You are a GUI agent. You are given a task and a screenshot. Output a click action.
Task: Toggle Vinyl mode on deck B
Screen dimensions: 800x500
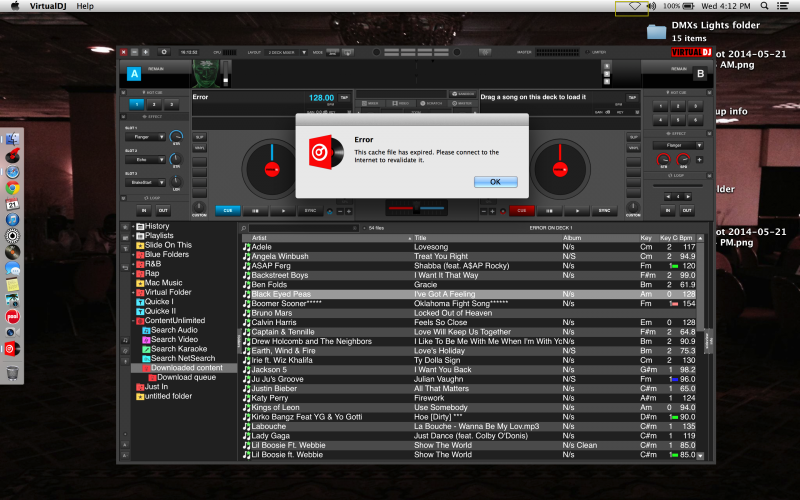coord(633,148)
